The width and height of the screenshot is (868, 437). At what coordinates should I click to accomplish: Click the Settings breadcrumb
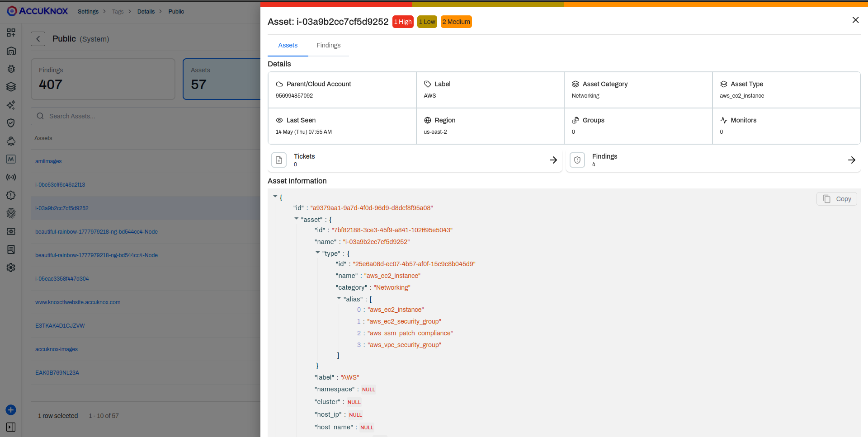coord(88,12)
